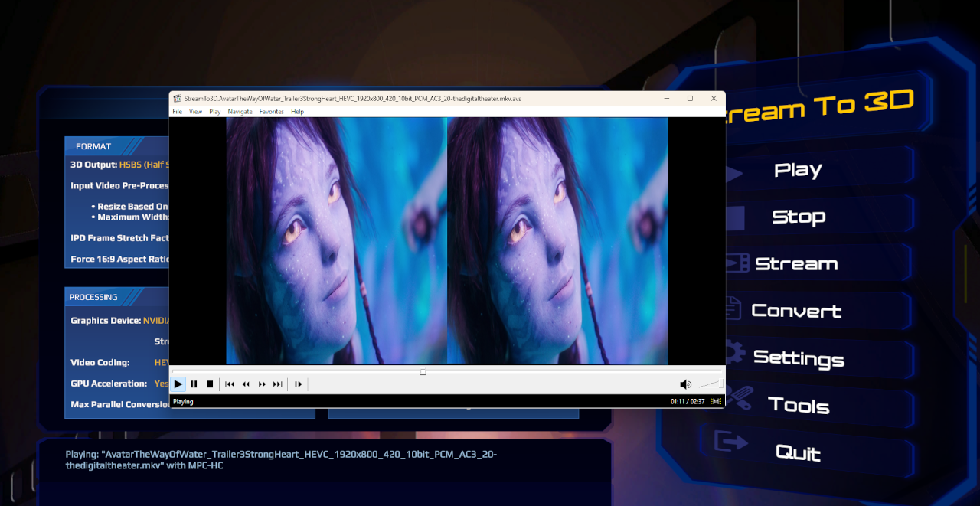Open the View menu in MPC-HC
This screenshot has width=980, height=506.
click(x=196, y=112)
